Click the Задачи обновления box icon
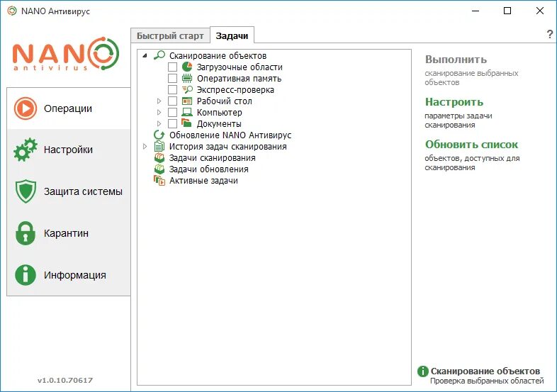 point(159,169)
